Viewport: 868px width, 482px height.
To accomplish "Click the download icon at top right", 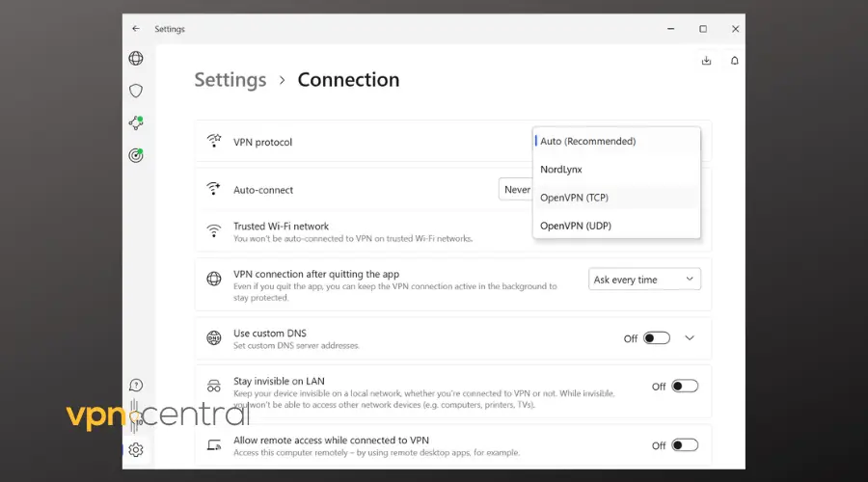I will [706, 61].
